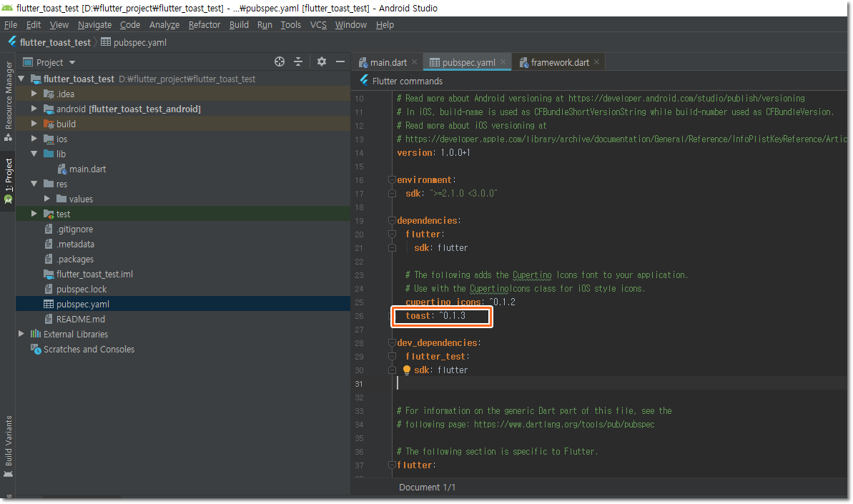Click the locate/scroll from source target icon
The width and height of the screenshot is (853, 504).
[280, 62]
